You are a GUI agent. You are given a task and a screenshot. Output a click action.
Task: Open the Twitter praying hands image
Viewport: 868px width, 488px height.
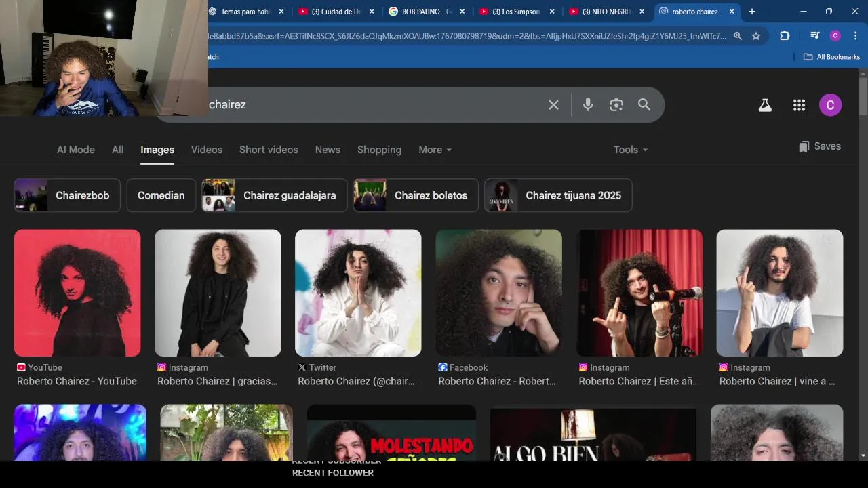click(x=358, y=293)
